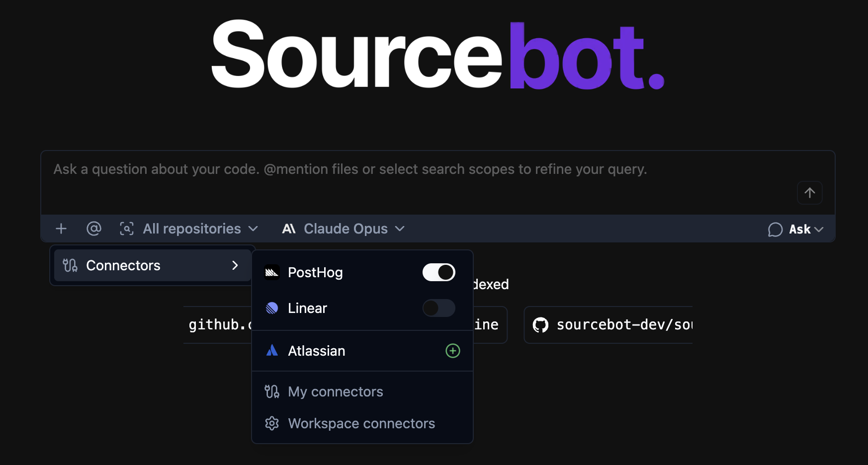The image size is (868, 465).
Task: Click the GitHub logo on sourcebot-dev repo
Action: click(540, 325)
